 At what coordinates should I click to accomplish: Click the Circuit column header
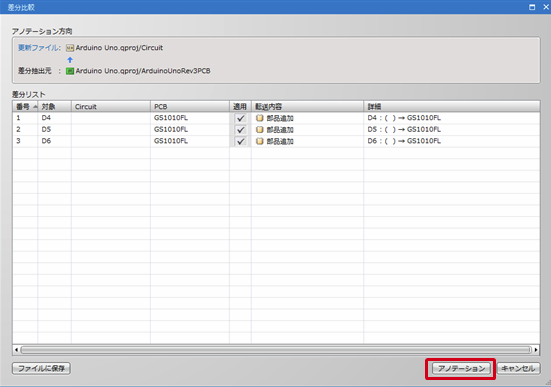[x=111, y=107]
